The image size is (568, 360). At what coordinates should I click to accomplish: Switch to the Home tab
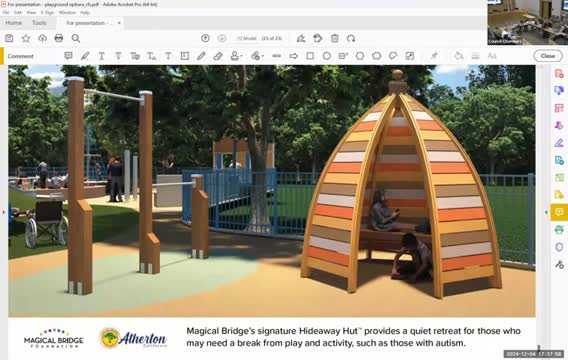coord(14,22)
